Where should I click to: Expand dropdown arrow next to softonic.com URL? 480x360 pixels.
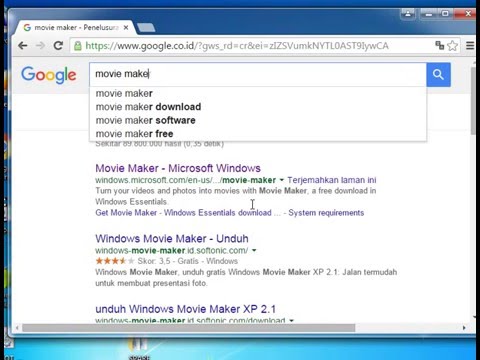[x=254, y=250]
